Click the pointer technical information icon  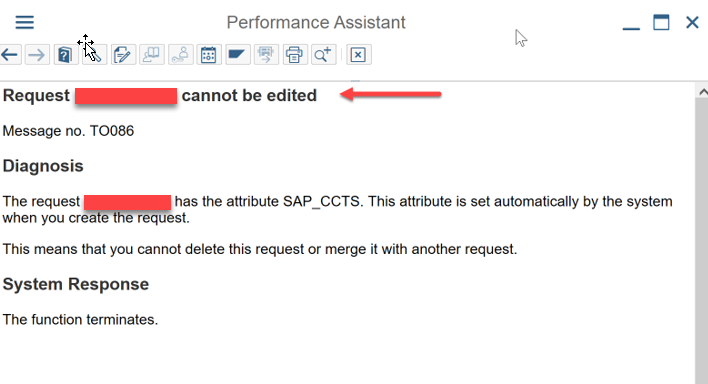[94, 55]
